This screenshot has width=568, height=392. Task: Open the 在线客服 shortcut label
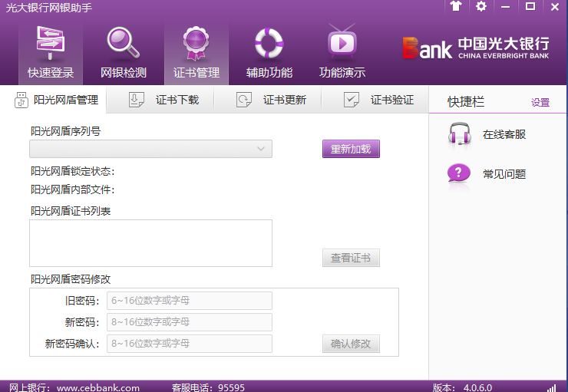[504, 134]
